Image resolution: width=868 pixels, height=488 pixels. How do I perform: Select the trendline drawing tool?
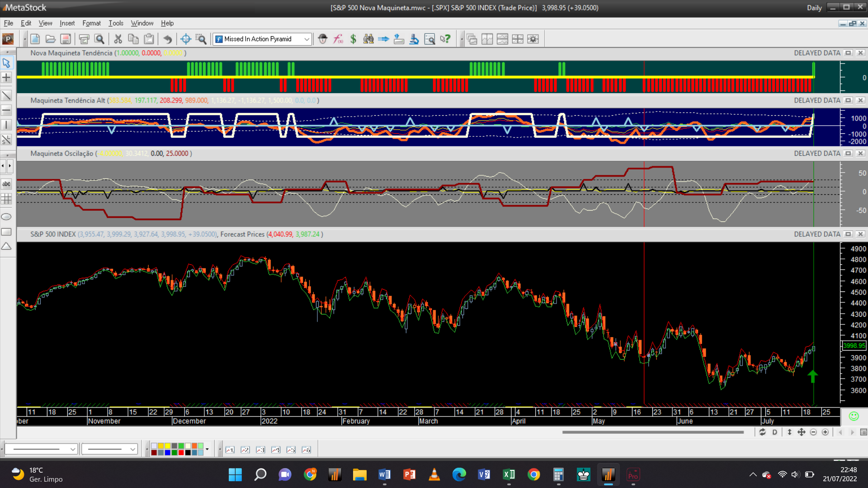[6, 95]
